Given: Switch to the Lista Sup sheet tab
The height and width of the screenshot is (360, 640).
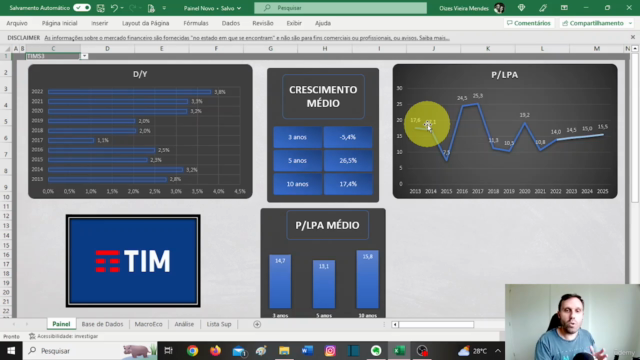Looking at the screenshot, I should (219, 324).
